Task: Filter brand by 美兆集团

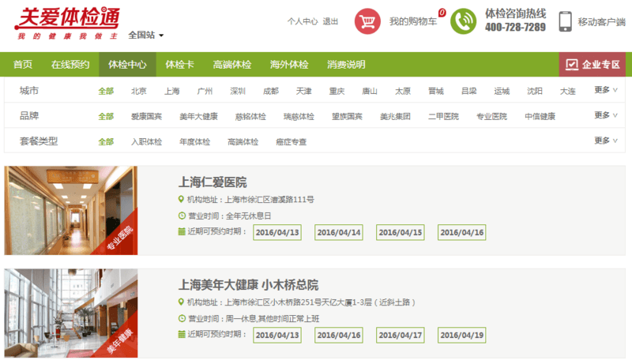Action: click(395, 116)
